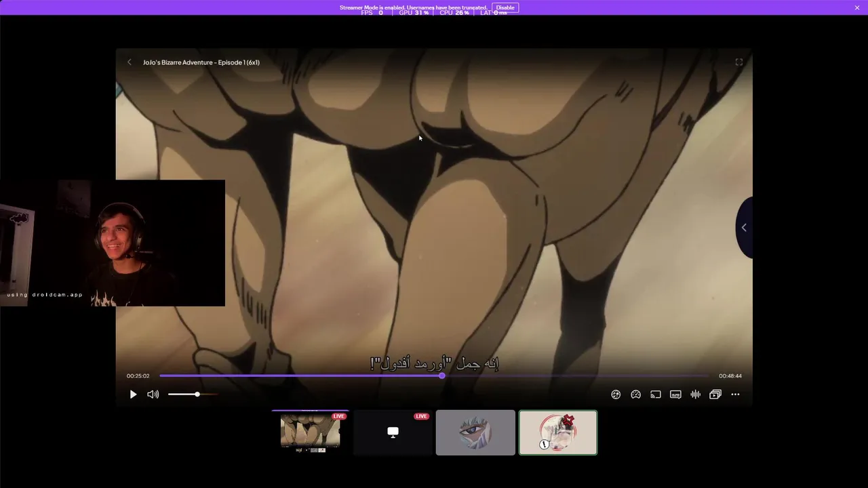Select the live screen-share monitor tile
The height and width of the screenshot is (488, 868).
pos(393,432)
